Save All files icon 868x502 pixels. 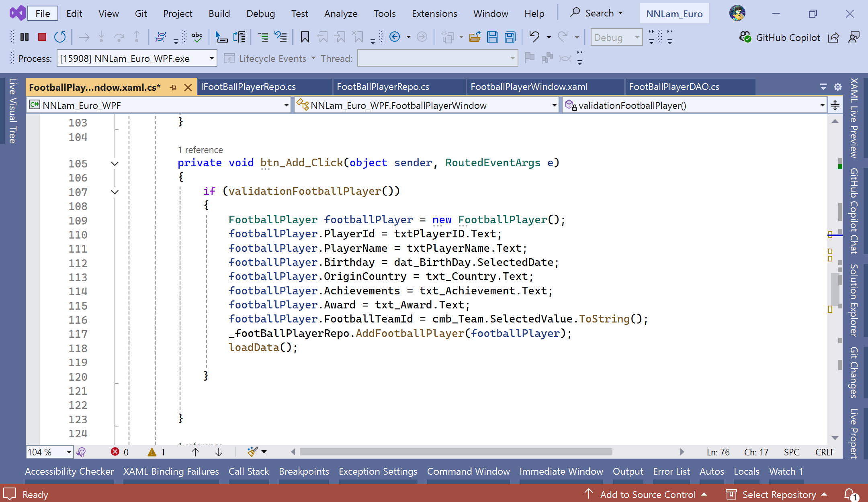(510, 37)
